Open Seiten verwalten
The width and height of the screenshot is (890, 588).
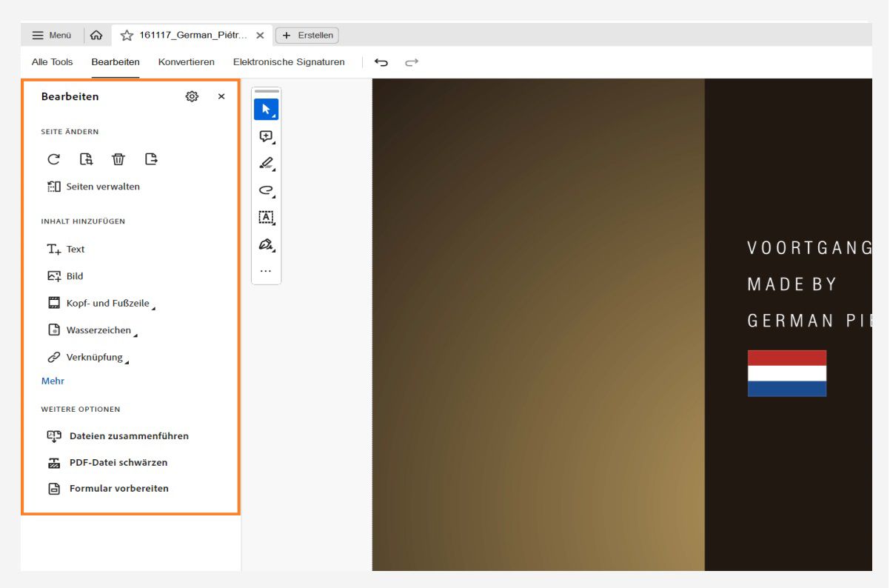(x=93, y=187)
